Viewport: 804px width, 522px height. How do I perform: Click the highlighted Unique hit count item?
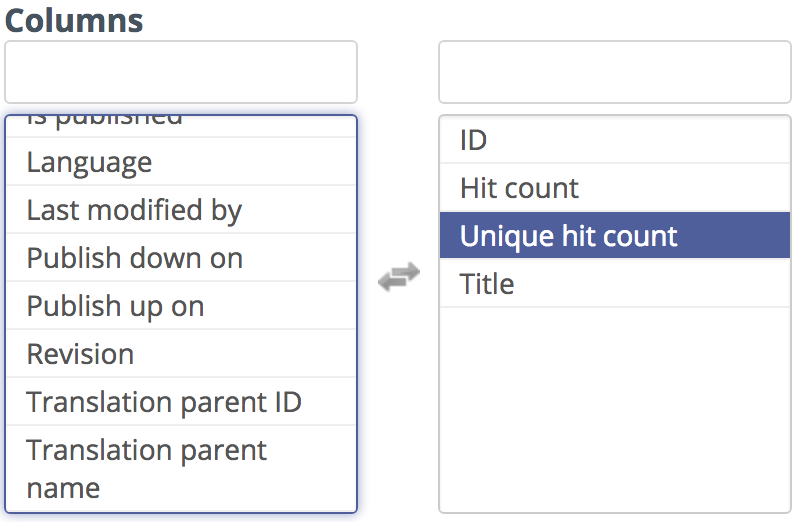pos(615,235)
